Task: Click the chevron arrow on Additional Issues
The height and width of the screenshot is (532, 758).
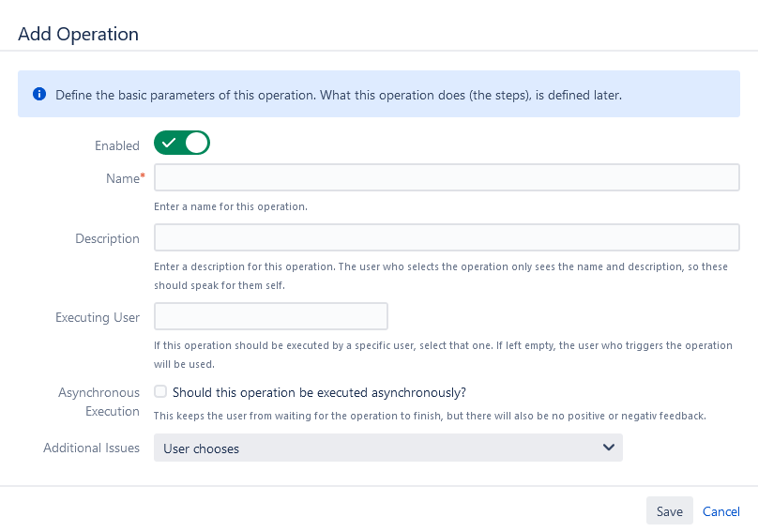Action: [608, 448]
